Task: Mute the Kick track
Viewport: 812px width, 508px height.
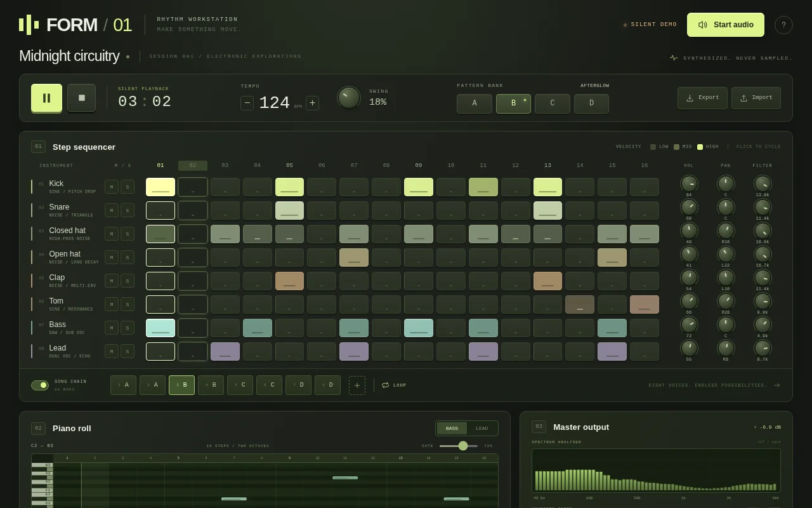Action: (x=112, y=187)
